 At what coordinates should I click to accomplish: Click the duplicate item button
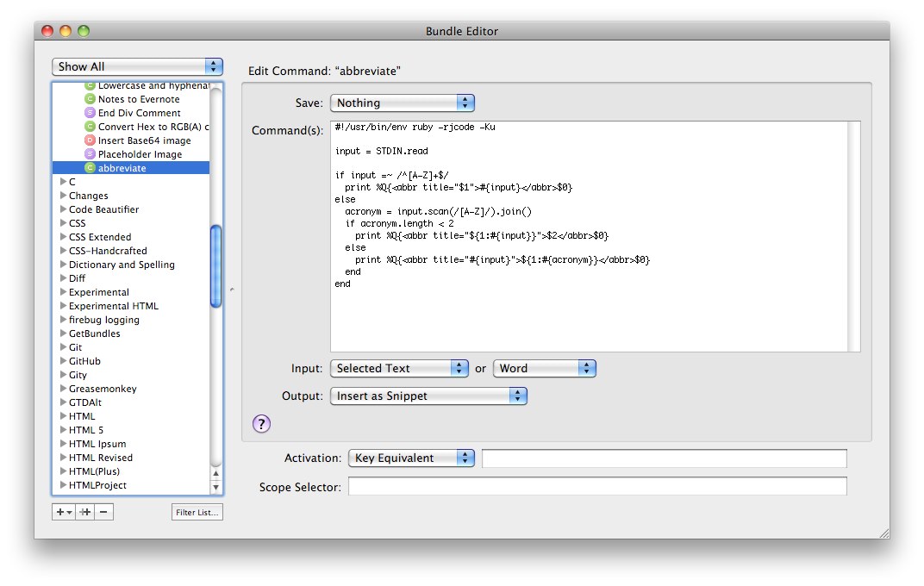coord(84,512)
